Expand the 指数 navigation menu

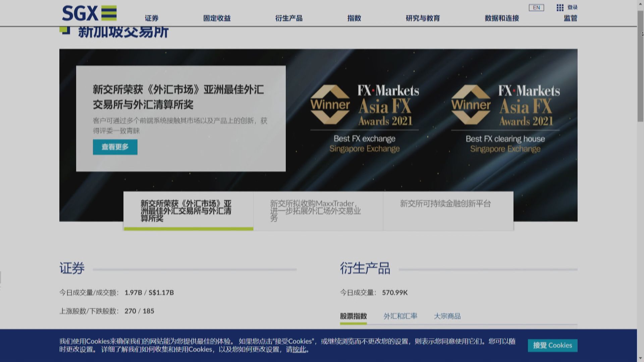coord(354,18)
